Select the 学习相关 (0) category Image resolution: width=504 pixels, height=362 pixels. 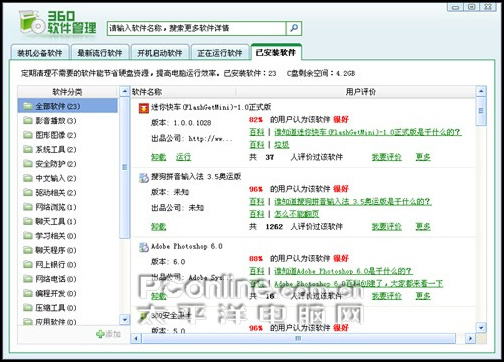[x=68, y=236]
